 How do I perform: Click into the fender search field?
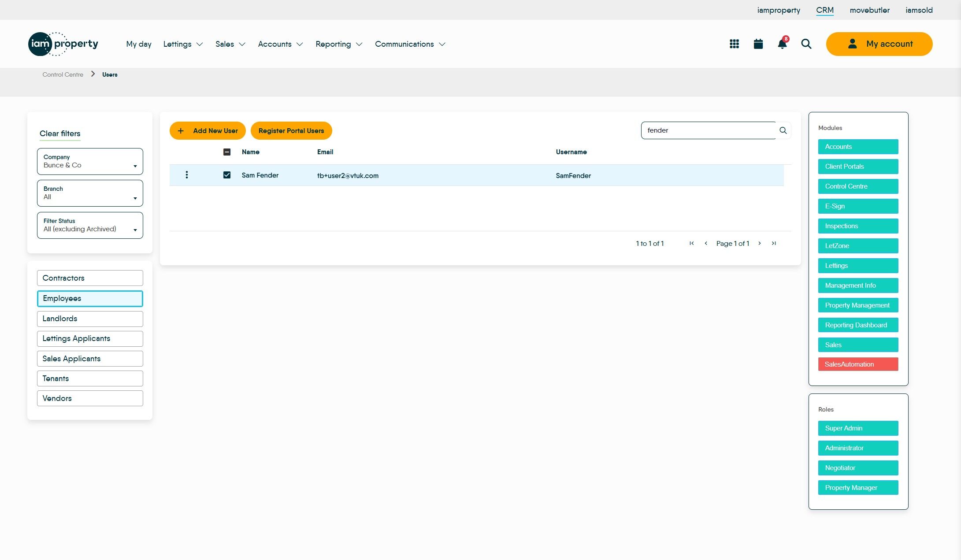click(707, 130)
